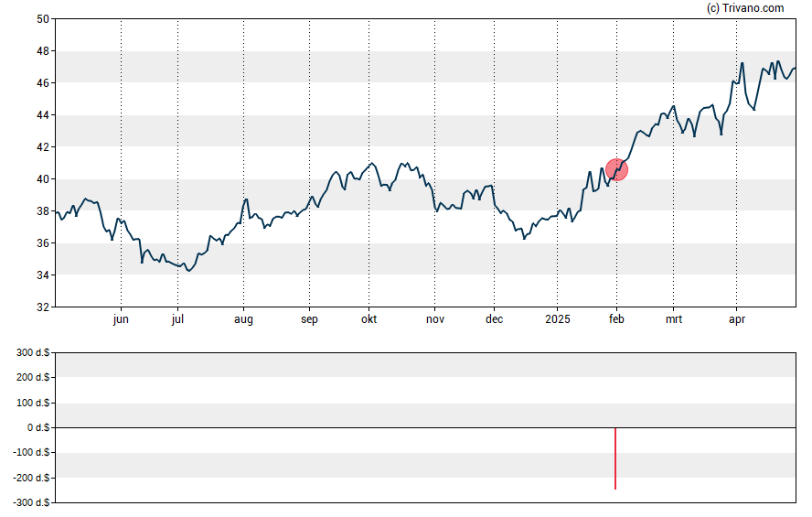Click the '-200 d.$' axis label
The image size is (812, 517).
coord(31,478)
